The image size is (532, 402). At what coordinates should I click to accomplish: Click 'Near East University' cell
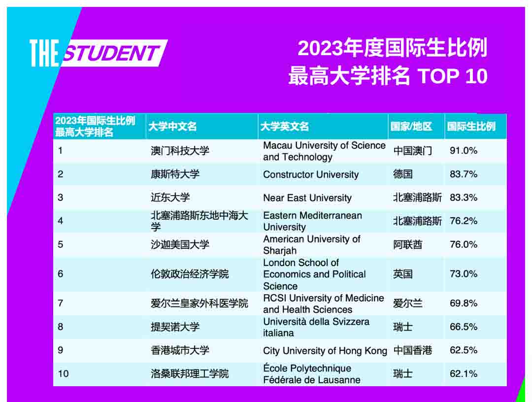tap(307, 198)
